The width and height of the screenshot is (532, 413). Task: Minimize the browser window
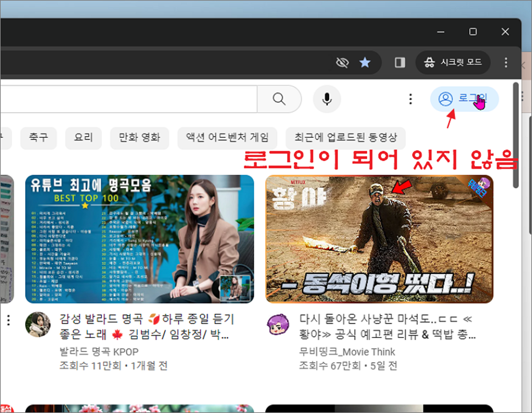pos(441,32)
